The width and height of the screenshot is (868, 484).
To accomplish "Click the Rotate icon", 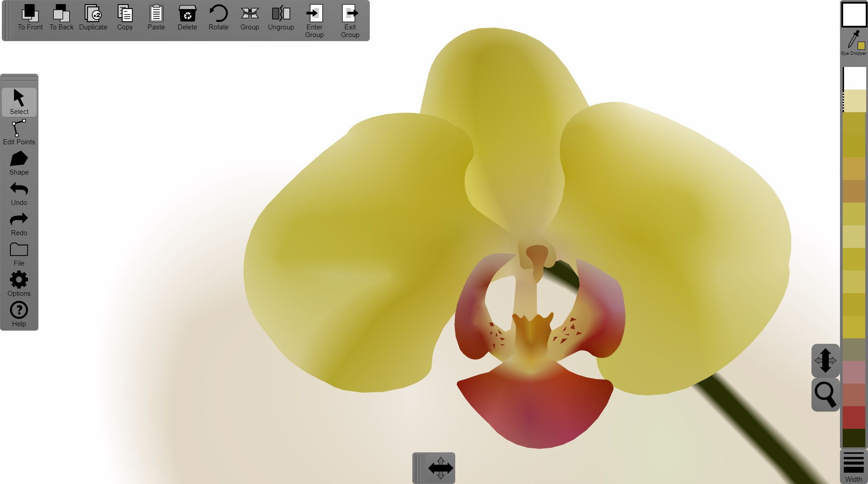I will 218,18.
